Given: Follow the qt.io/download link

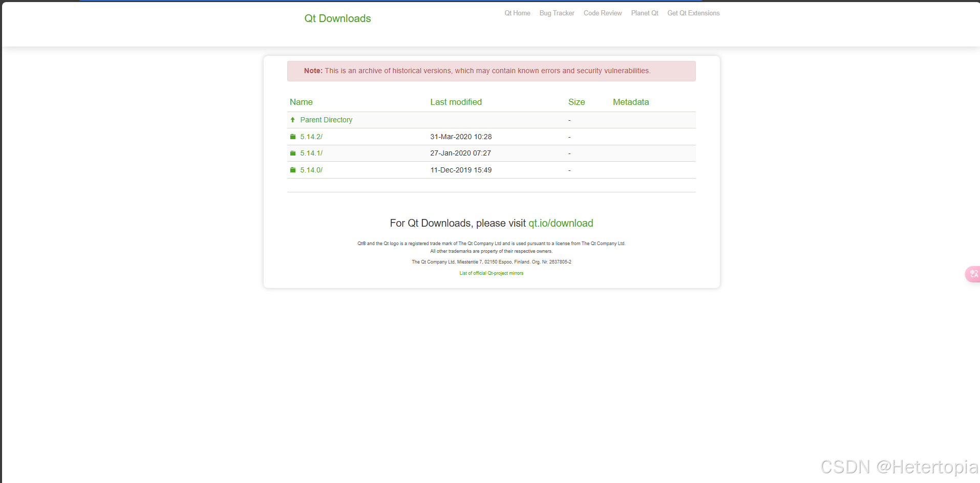Looking at the screenshot, I should [x=561, y=223].
